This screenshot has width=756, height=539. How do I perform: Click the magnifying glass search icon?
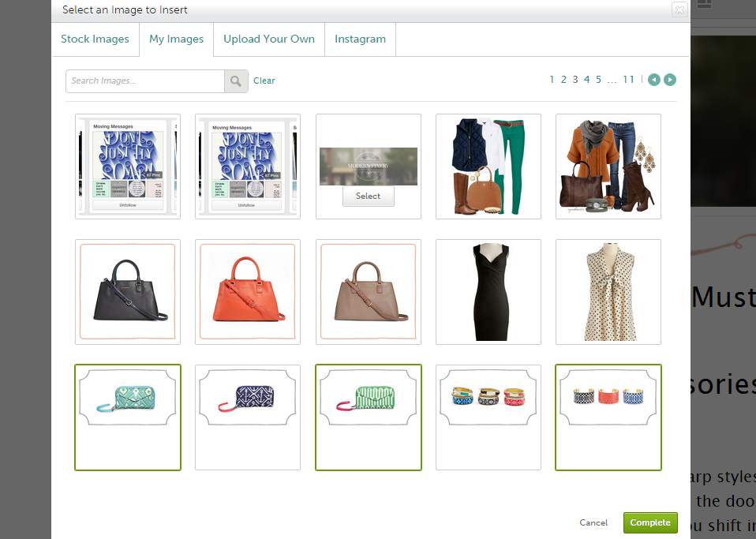coord(236,80)
